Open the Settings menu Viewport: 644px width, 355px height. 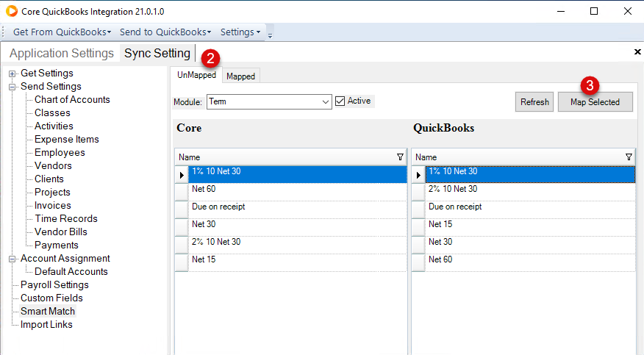pyautogui.click(x=240, y=32)
